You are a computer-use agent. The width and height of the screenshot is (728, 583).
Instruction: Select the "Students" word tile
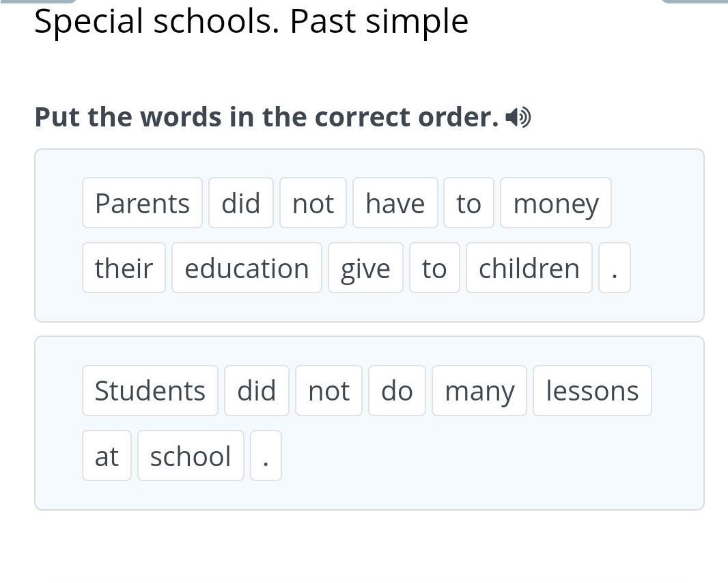[x=150, y=391]
